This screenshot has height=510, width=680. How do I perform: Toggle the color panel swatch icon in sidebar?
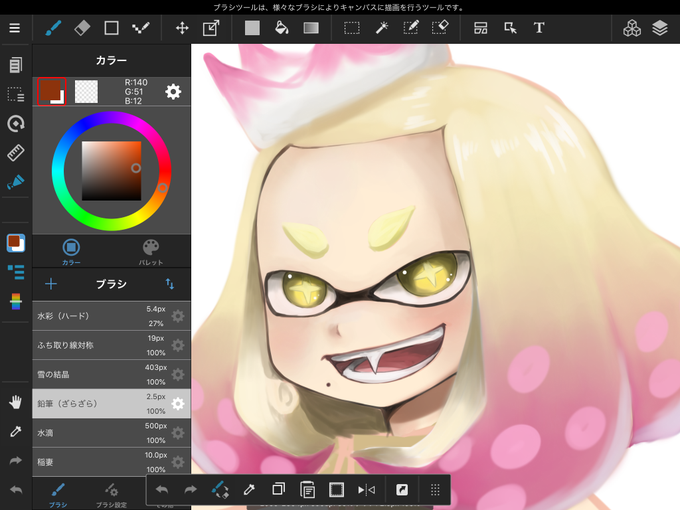[x=16, y=243]
